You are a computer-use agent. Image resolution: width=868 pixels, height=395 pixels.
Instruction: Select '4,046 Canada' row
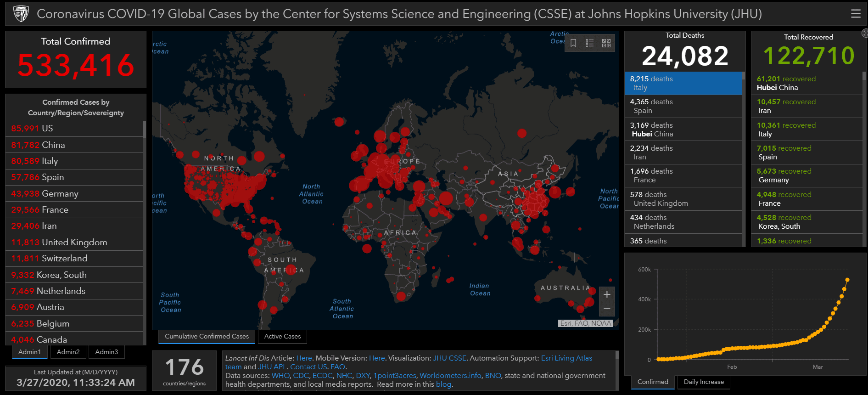[74, 339]
